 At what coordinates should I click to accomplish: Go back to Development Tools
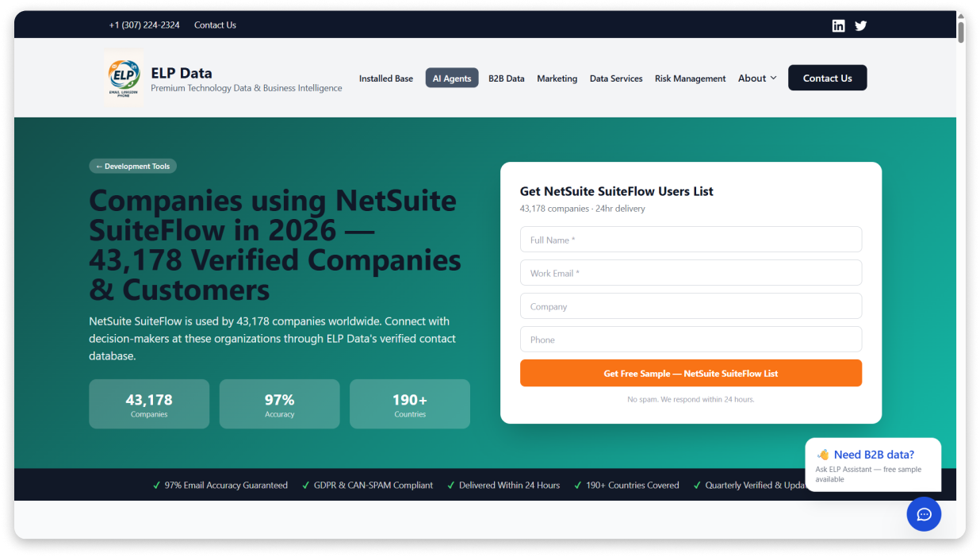tap(132, 167)
